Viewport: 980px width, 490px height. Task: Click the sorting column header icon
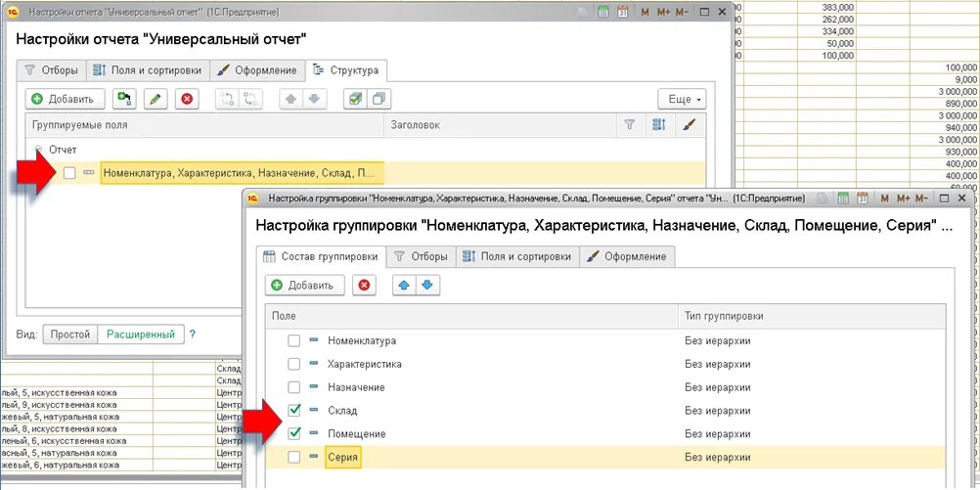659,125
